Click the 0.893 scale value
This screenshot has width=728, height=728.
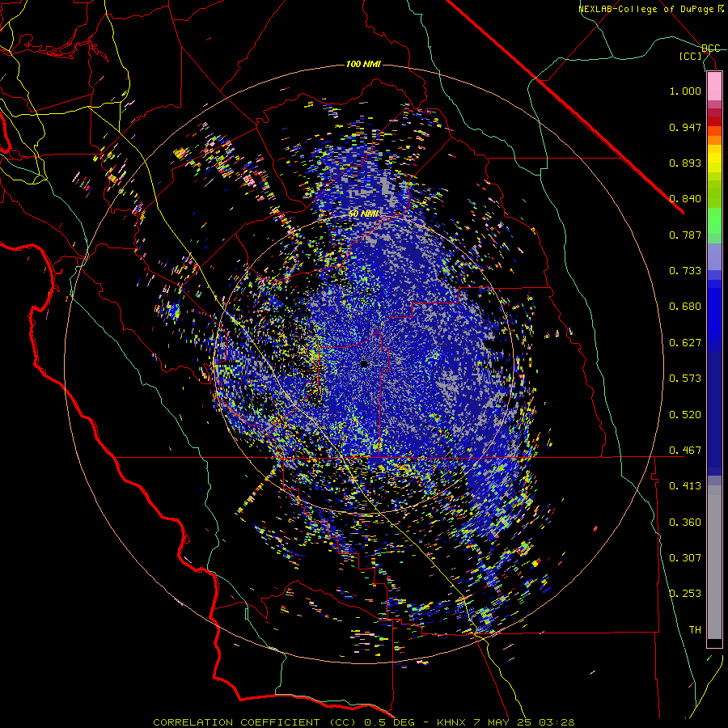coord(685,163)
